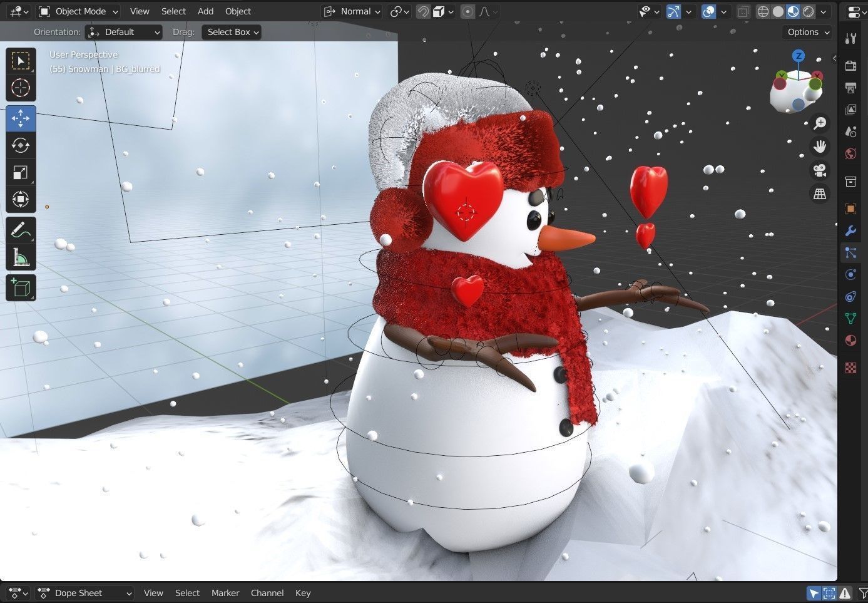Viewport: 868px width, 603px height.
Task: Toggle Show Overlays button
Action: 708,11
